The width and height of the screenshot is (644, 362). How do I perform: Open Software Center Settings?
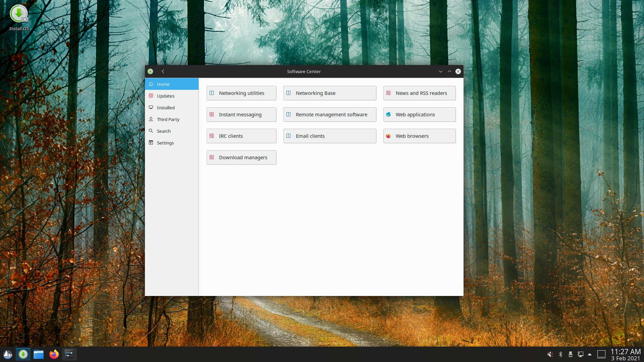(x=172, y=143)
